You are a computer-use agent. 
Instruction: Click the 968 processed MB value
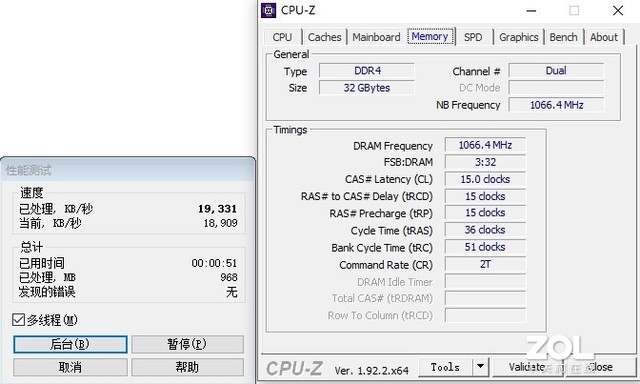click(x=229, y=277)
